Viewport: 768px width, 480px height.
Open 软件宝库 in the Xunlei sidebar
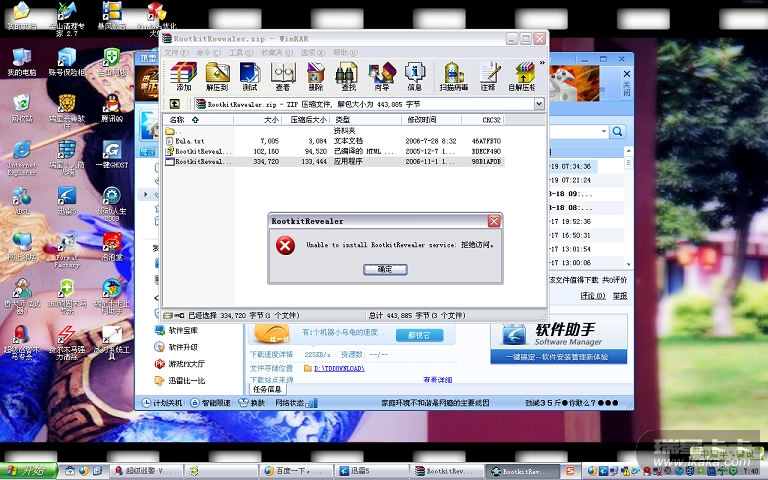[x=176, y=331]
